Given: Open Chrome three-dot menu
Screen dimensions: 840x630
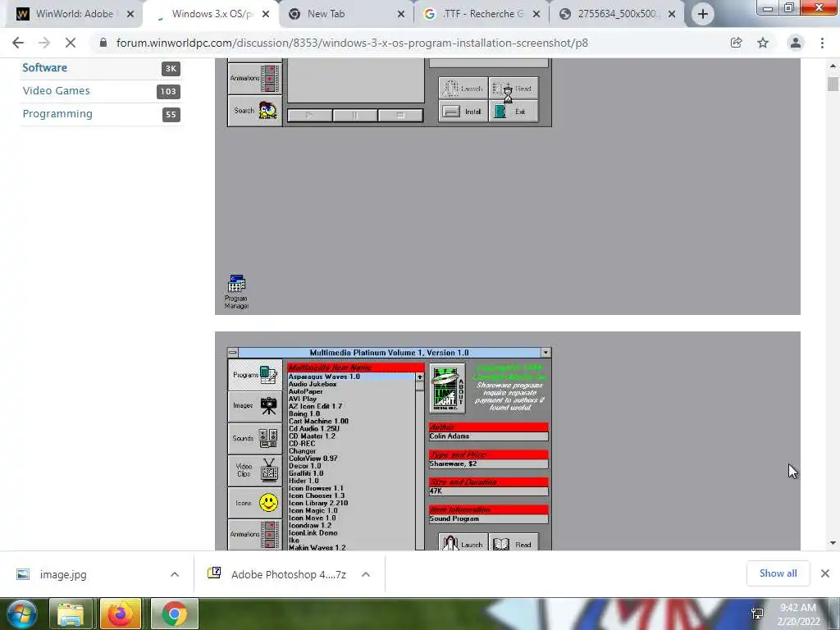Looking at the screenshot, I should [822, 43].
